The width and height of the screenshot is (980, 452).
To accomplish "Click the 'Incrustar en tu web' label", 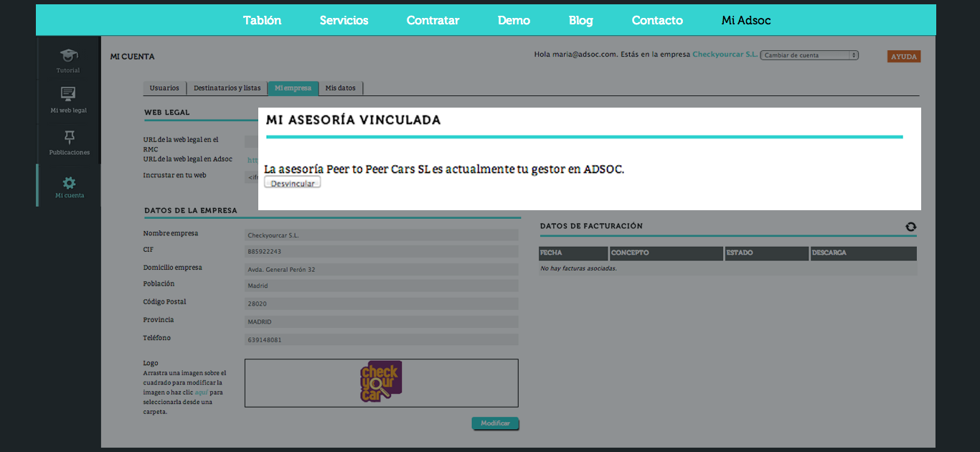I will click(x=174, y=175).
